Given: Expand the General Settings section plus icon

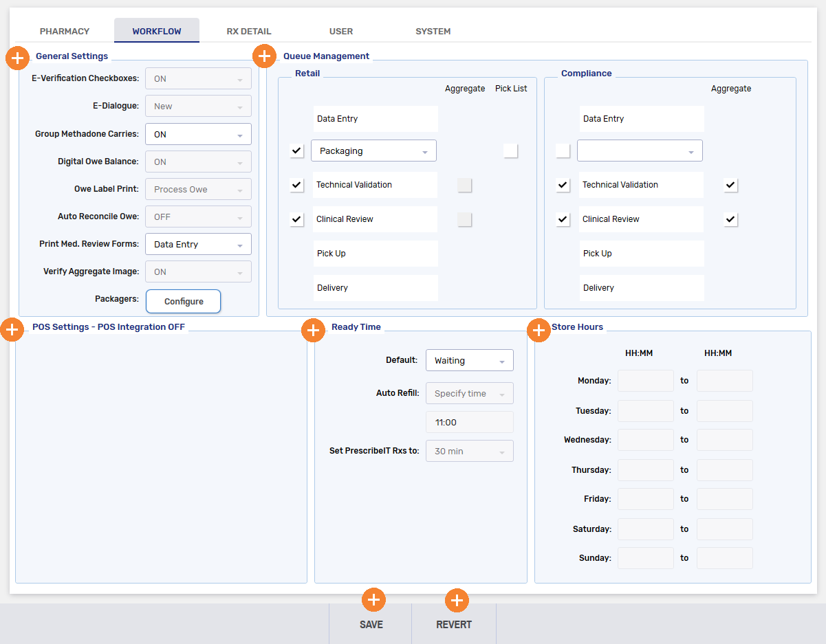Looking at the screenshot, I should pos(17,58).
